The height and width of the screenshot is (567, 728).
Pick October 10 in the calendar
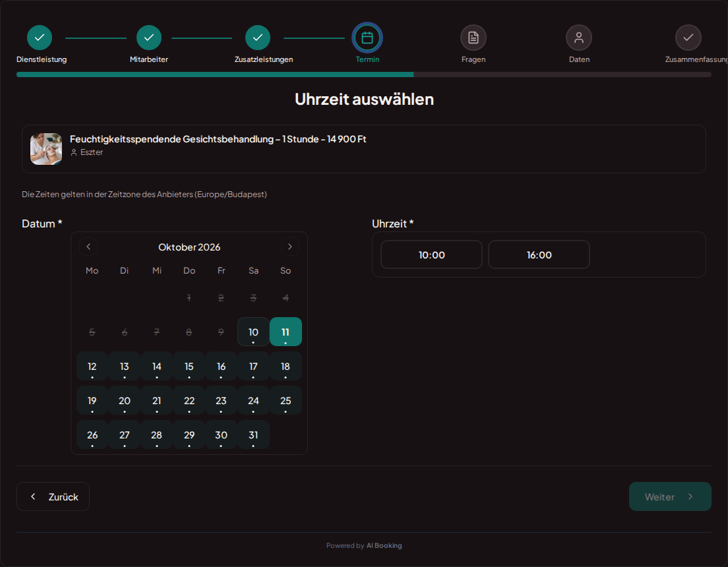(253, 332)
